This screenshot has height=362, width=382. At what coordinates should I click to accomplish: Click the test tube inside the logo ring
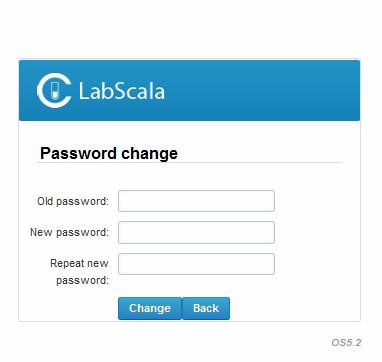[55, 91]
